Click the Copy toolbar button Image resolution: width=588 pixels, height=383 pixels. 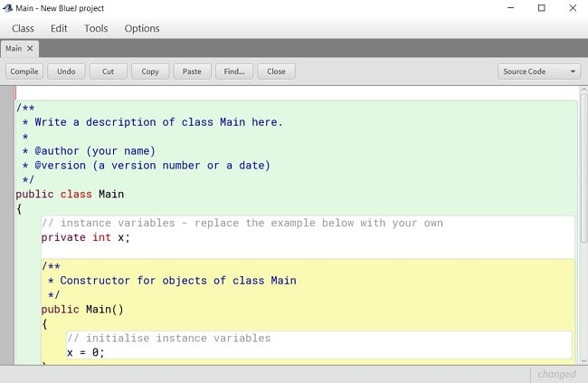coord(150,72)
